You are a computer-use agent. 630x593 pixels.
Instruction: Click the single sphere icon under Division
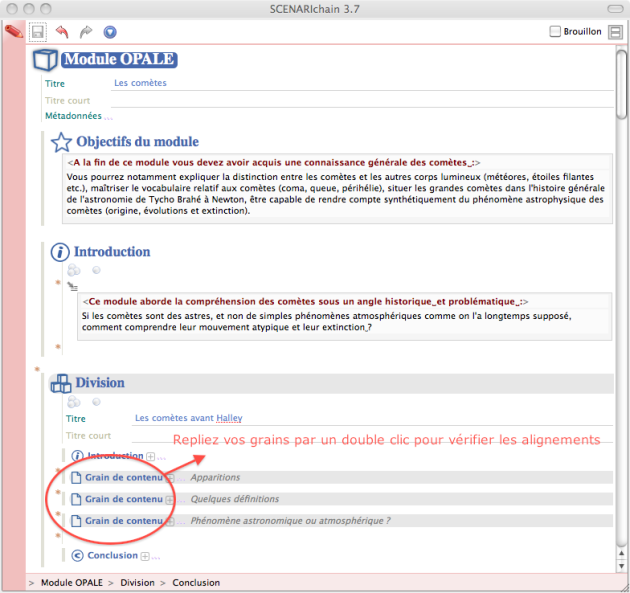tap(96, 402)
